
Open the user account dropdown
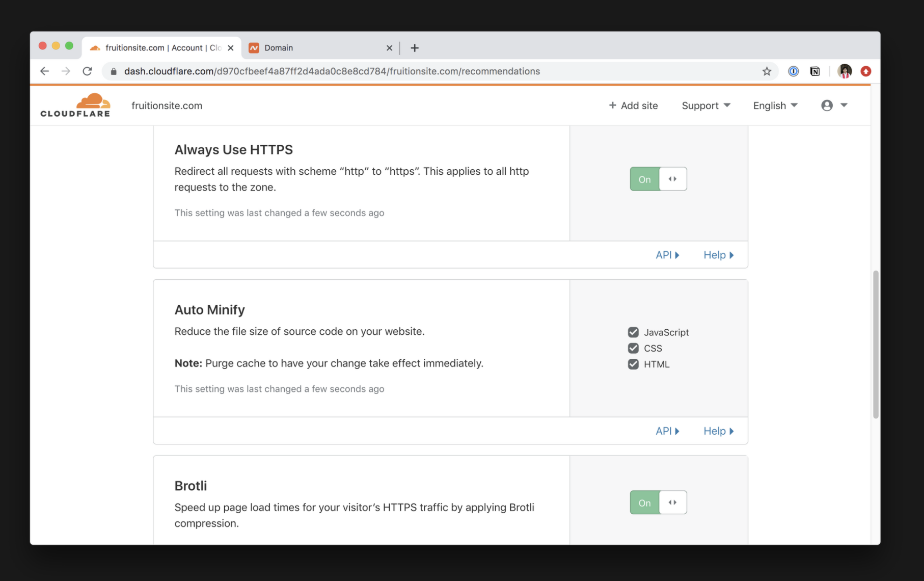coord(834,105)
